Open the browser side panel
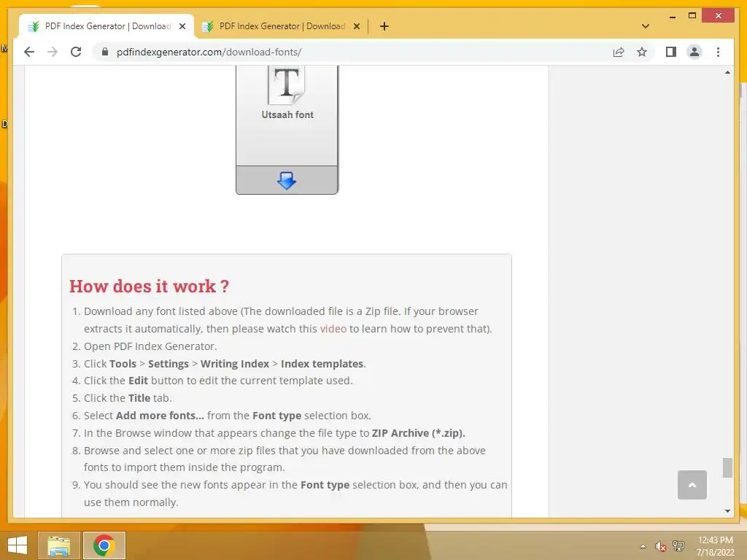 click(671, 52)
